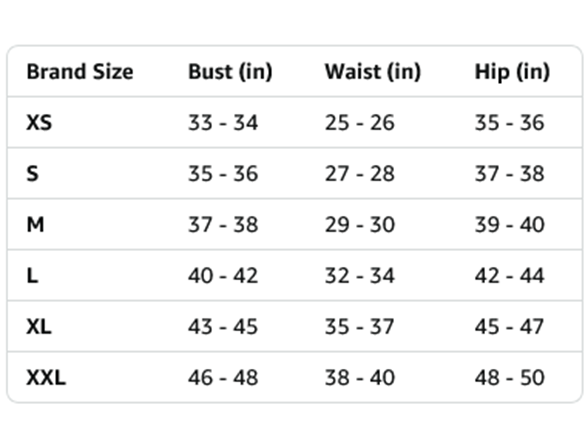
Task: Select hip value 42 - 44
Action: click(x=510, y=276)
